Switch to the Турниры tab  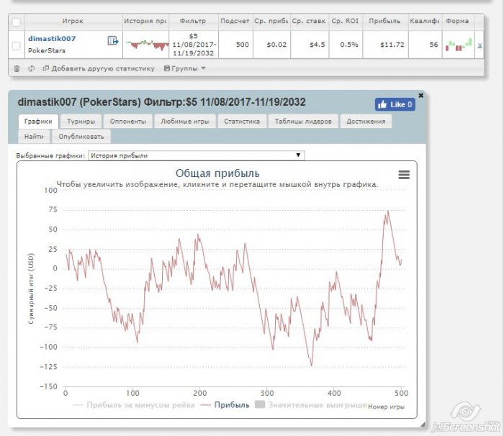81,122
